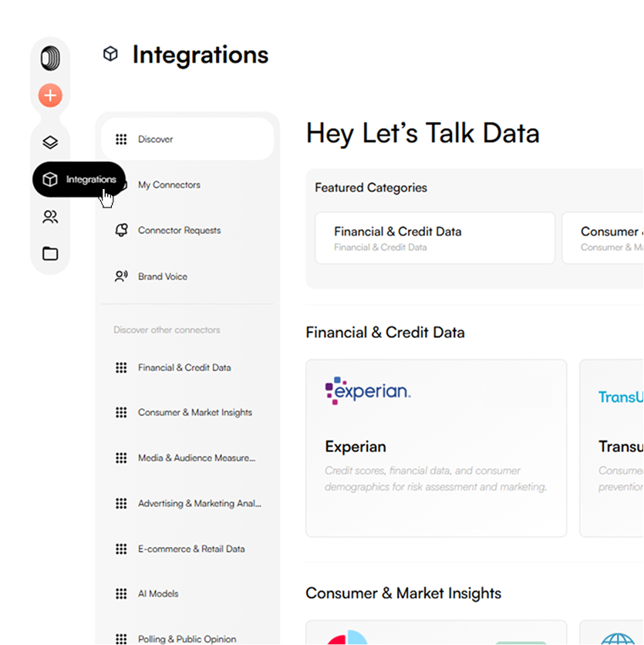Select Financial & Credit Data in sidebar list

tap(187, 368)
